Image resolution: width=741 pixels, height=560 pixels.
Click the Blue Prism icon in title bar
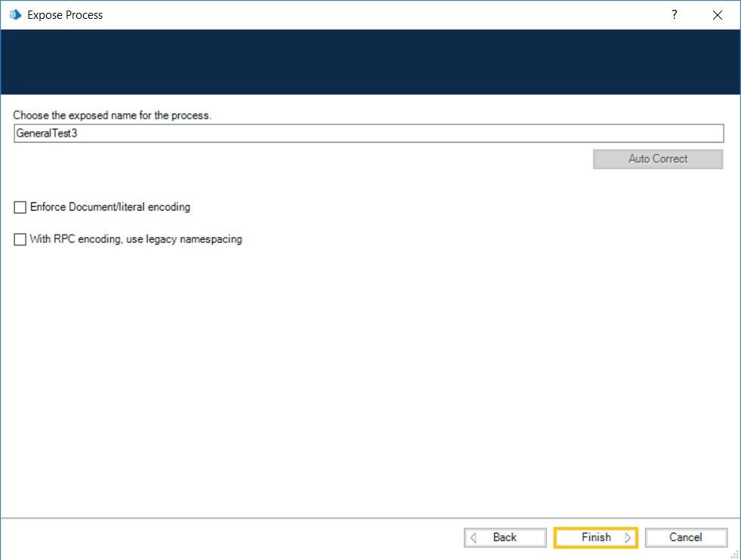pyautogui.click(x=16, y=14)
